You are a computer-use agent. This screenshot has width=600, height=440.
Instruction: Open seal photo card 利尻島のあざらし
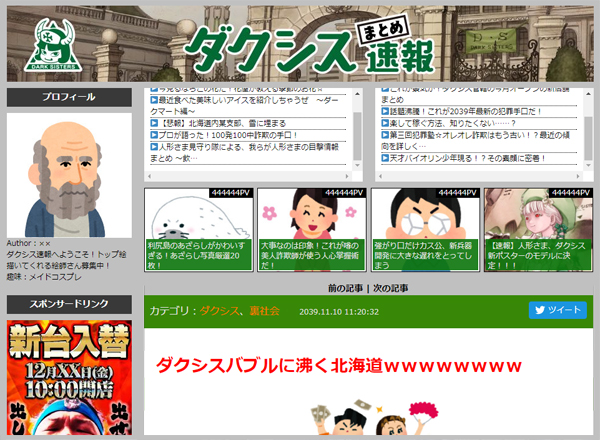(199, 230)
